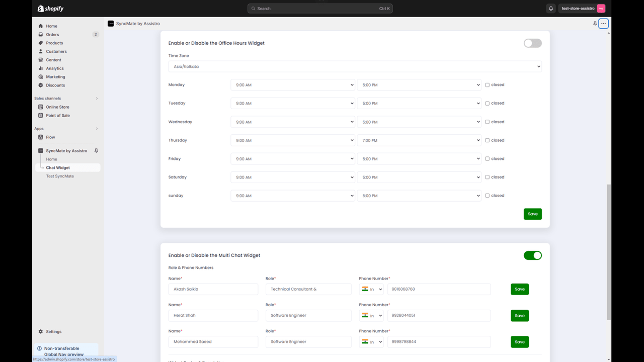Image resolution: width=644 pixels, height=362 pixels.
Task: Edit Technical Consultant role field
Action: [x=308, y=289]
